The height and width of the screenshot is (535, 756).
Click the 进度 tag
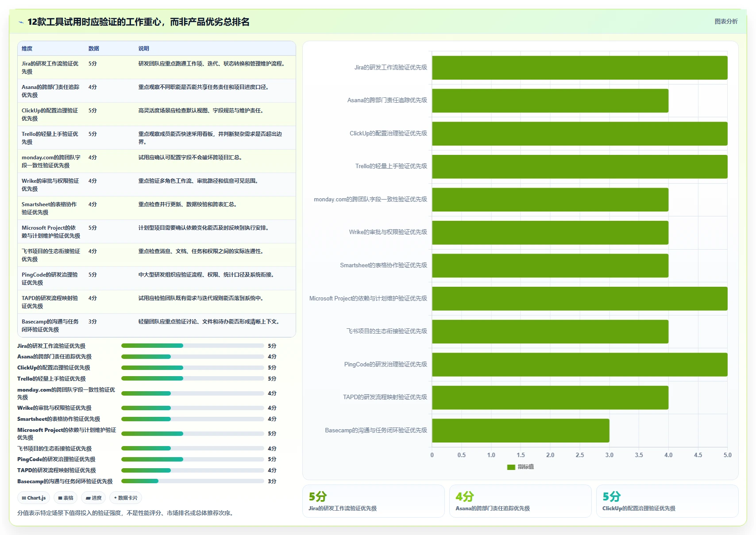pos(93,498)
